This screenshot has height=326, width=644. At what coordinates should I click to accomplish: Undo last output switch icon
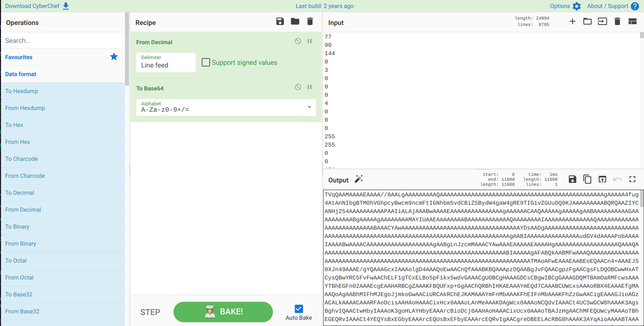(617, 179)
